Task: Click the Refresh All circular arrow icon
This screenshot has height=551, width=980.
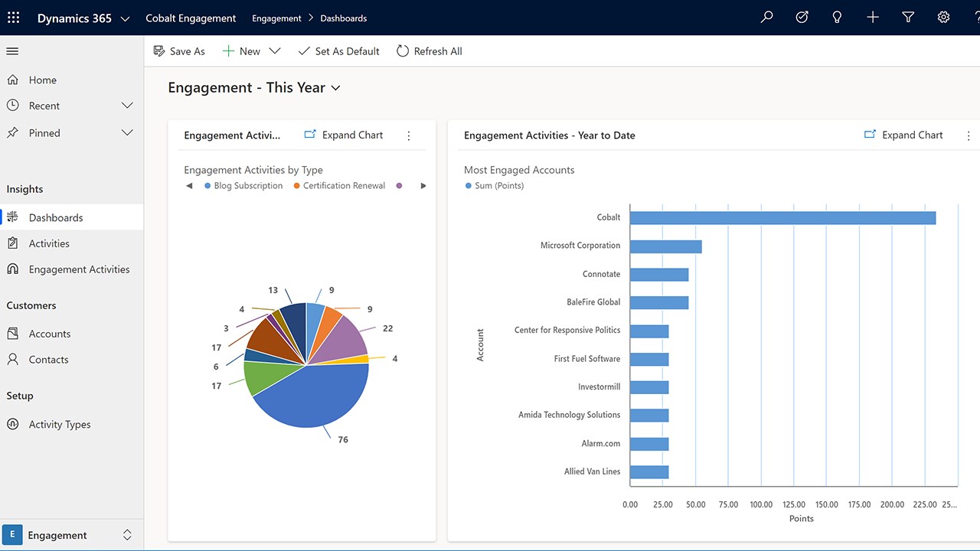Action: [x=403, y=51]
